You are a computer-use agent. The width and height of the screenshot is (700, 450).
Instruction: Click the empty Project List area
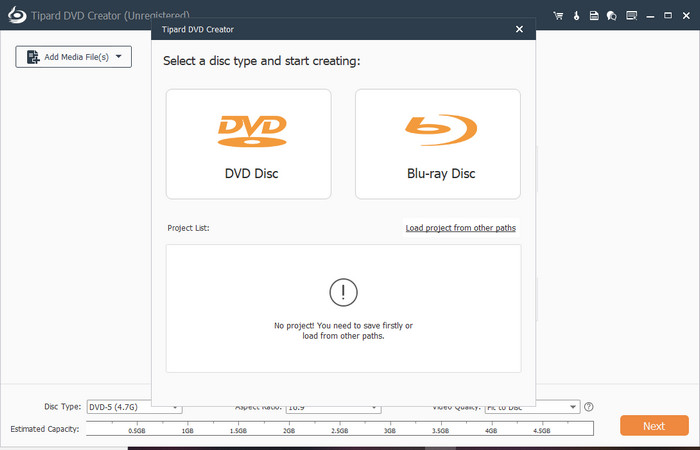[x=343, y=308]
